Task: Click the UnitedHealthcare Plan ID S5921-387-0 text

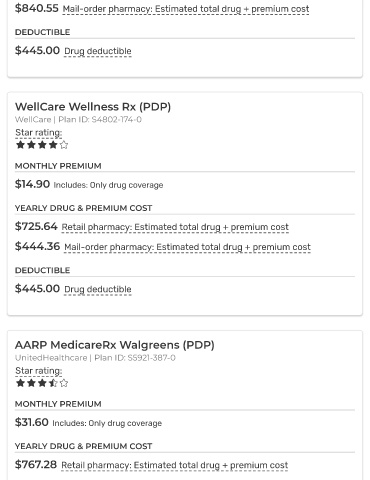Action: 135,358
